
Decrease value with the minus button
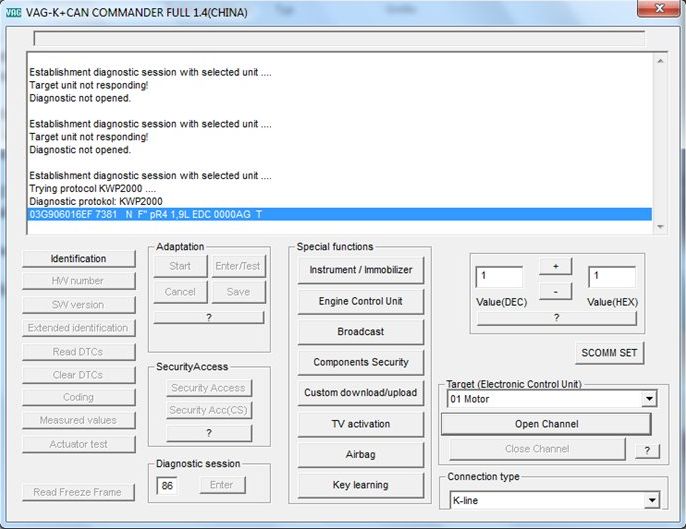[556, 292]
